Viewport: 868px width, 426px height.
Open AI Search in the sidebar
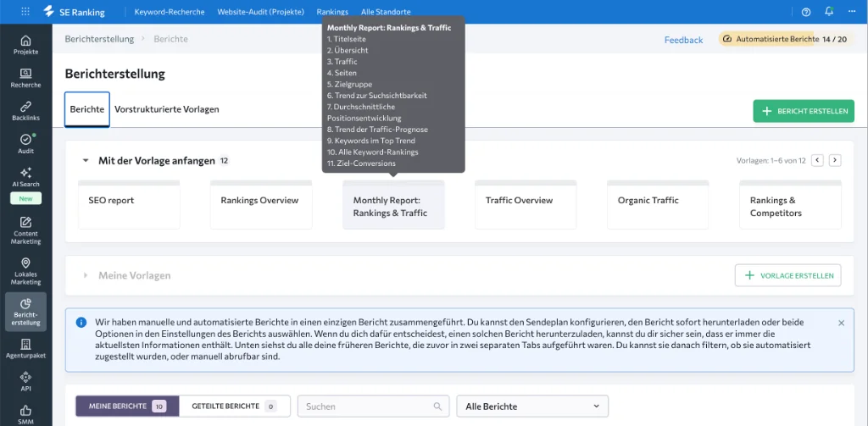pos(26,178)
